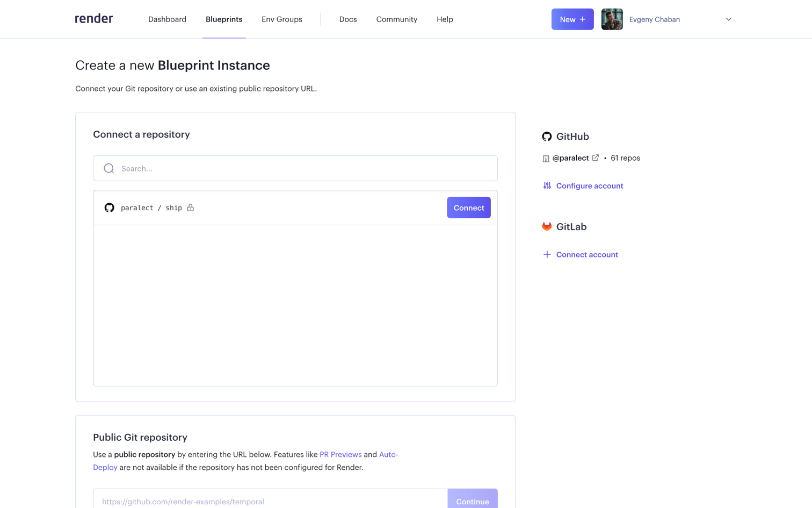Open the PR Previews link
This screenshot has width=812, height=508.
(340, 454)
